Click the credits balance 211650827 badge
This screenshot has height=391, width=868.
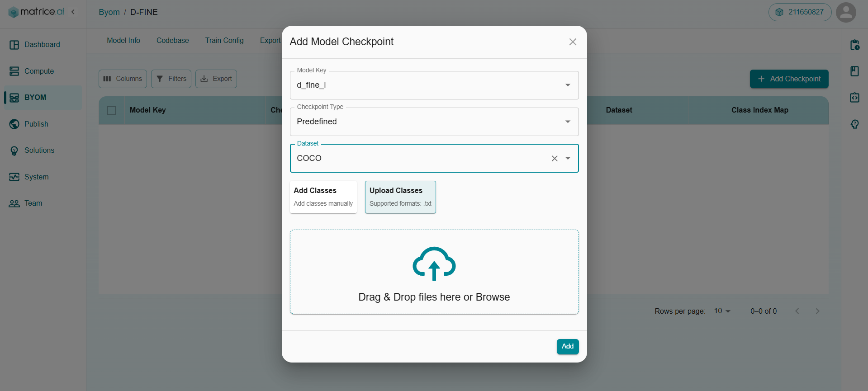[x=800, y=12]
